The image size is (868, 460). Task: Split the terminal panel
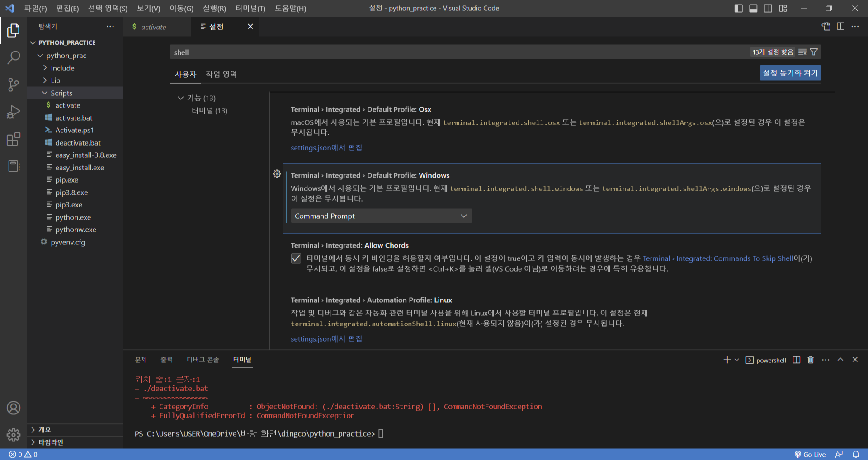point(797,360)
